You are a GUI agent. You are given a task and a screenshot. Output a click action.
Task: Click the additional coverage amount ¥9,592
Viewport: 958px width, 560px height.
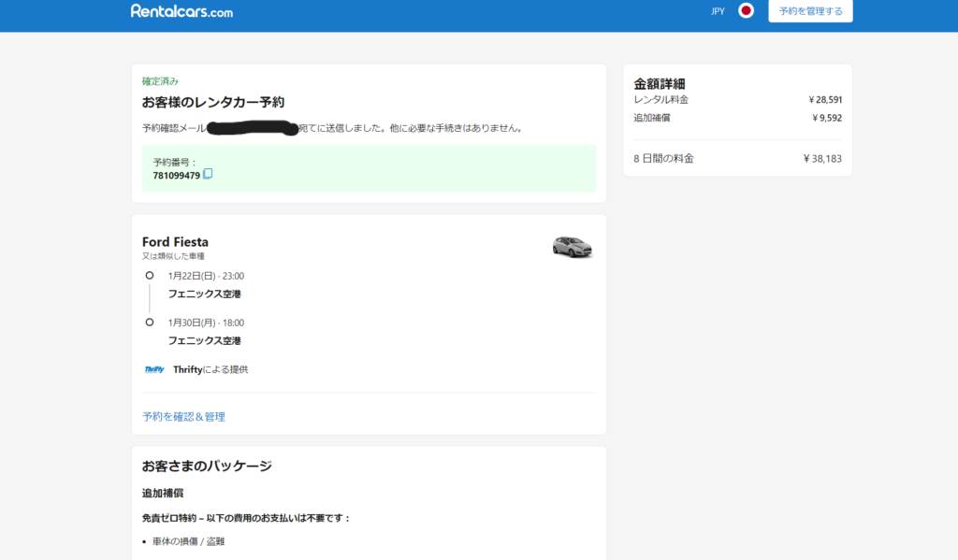click(827, 118)
